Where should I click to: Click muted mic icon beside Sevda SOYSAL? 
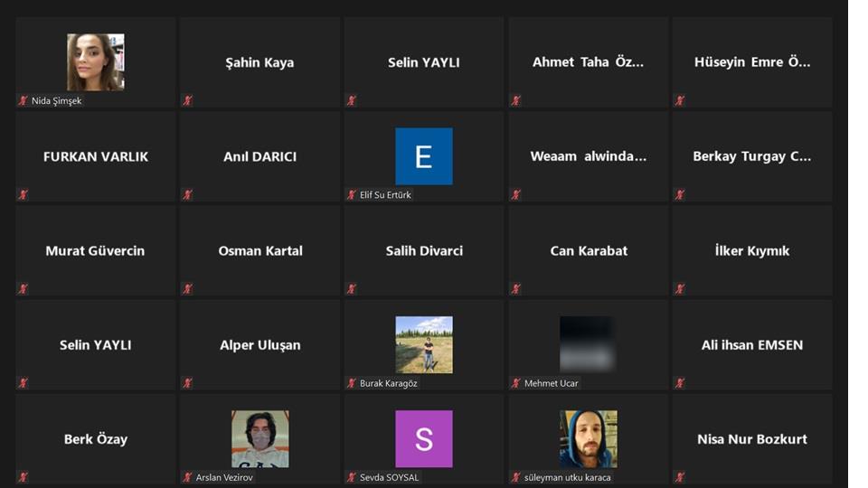coord(352,477)
